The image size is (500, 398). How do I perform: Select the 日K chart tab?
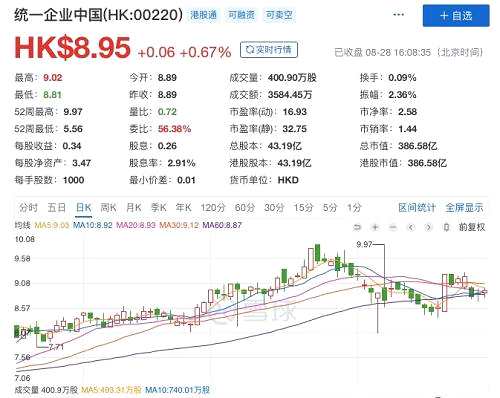point(83,208)
